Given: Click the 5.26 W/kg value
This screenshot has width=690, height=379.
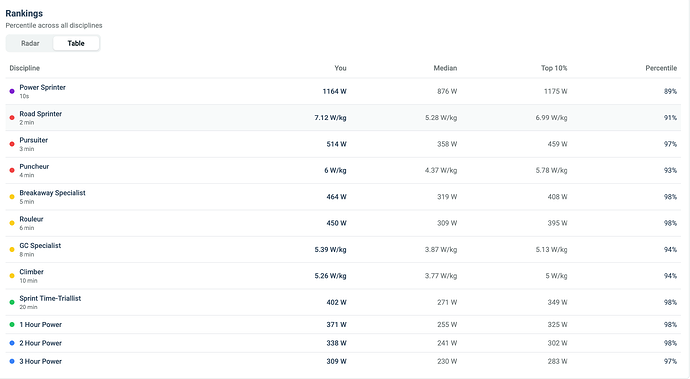Looking at the screenshot, I should click(x=330, y=276).
